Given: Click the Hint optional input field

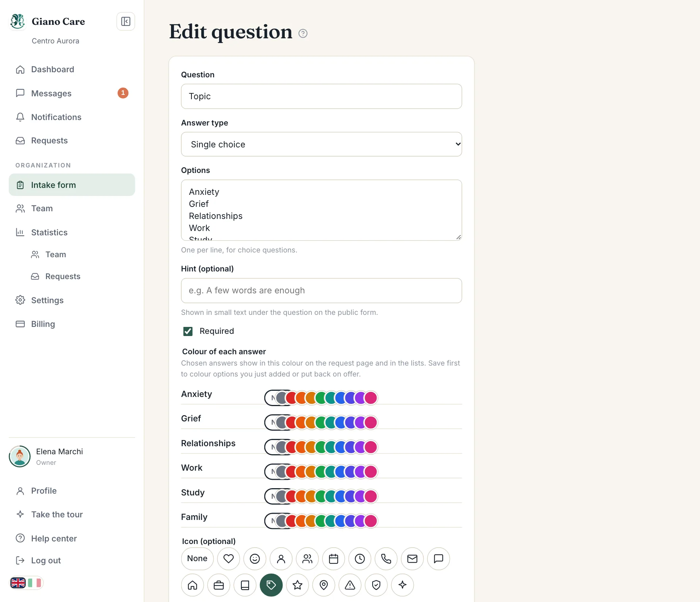Looking at the screenshot, I should [x=322, y=291].
